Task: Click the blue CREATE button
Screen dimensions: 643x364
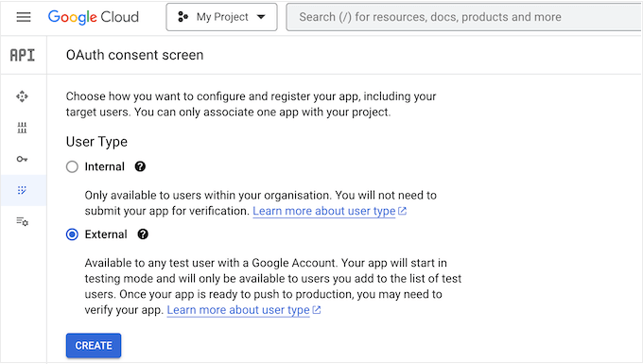Action: click(x=94, y=345)
